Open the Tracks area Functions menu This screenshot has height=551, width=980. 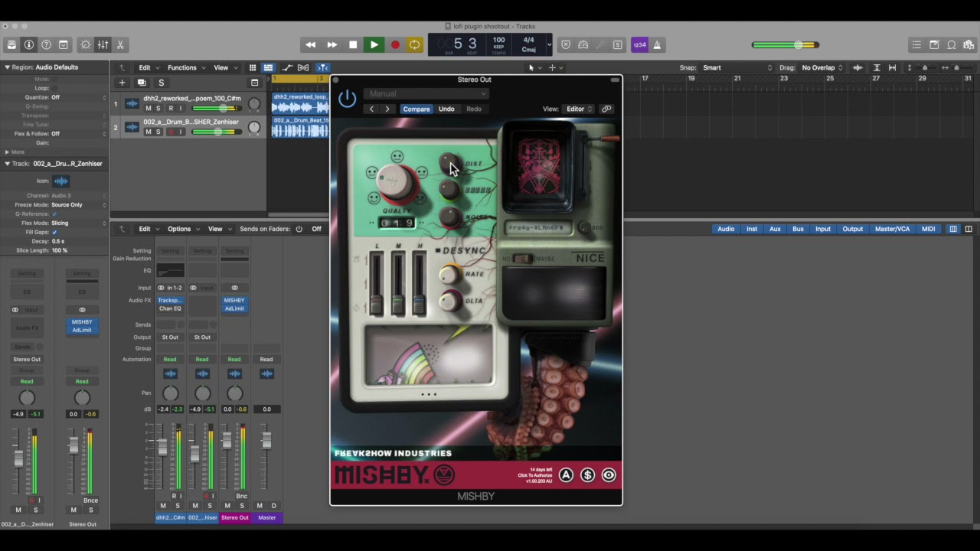click(x=186, y=67)
